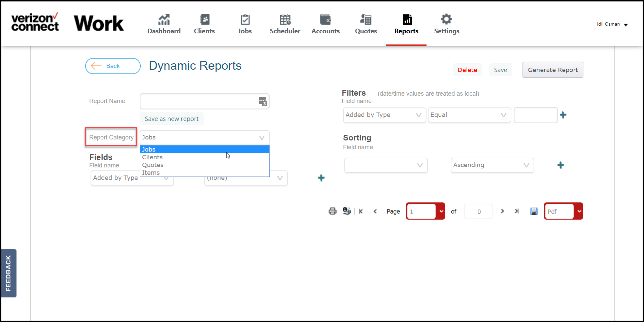This screenshot has width=644, height=322.
Task: Click the Back button
Action: click(113, 66)
